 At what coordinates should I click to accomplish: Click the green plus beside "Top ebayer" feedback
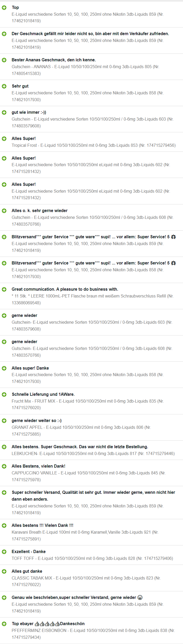click(4, 624)
